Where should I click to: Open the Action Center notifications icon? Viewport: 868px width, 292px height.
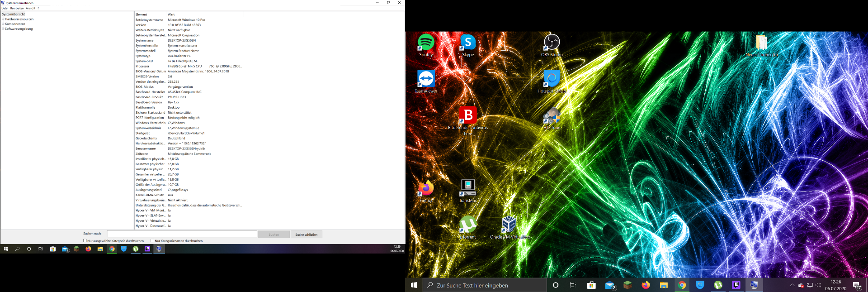click(x=857, y=285)
